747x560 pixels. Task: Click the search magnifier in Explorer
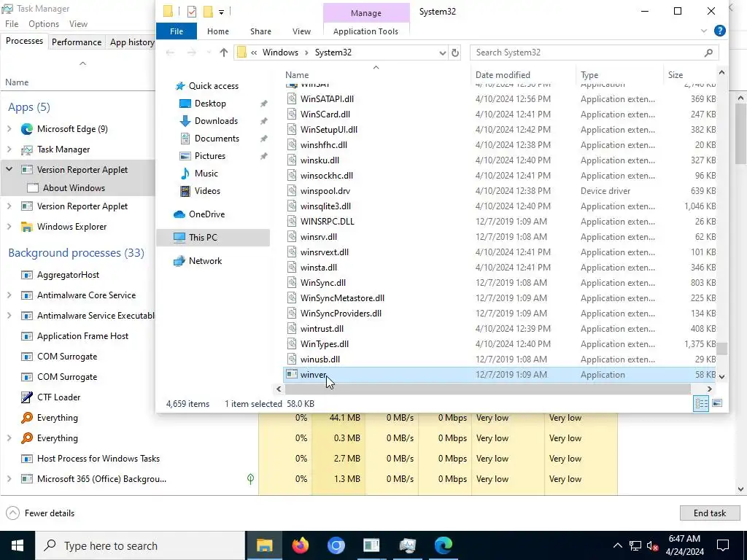point(708,52)
